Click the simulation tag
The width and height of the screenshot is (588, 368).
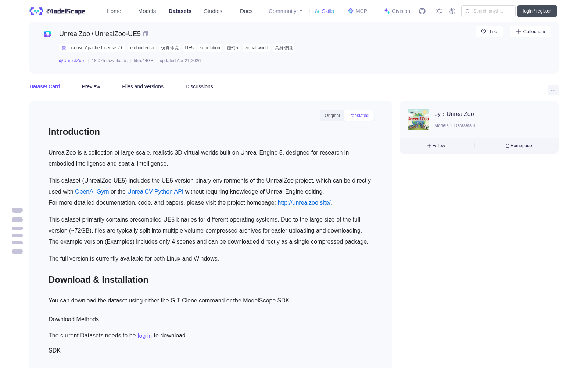point(210,48)
